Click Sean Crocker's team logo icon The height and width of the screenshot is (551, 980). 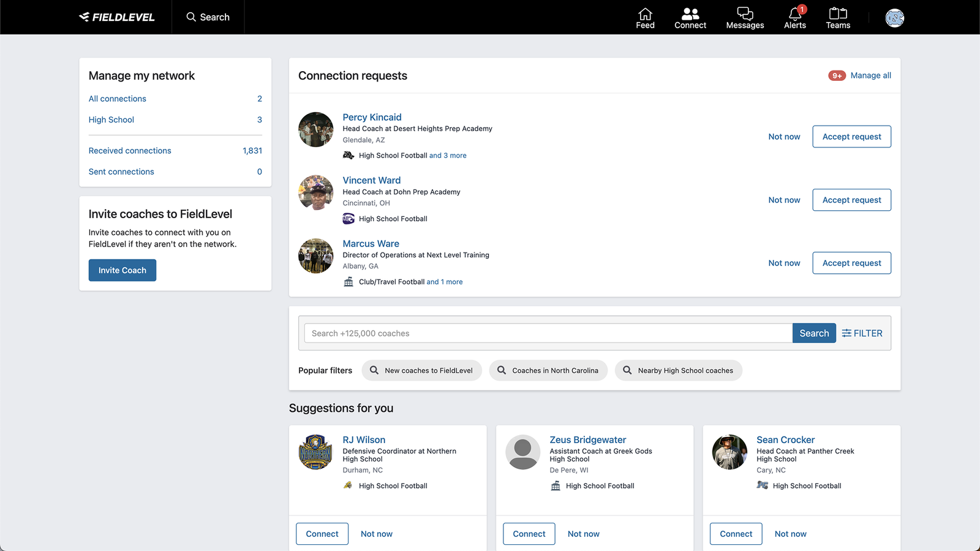point(763,485)
